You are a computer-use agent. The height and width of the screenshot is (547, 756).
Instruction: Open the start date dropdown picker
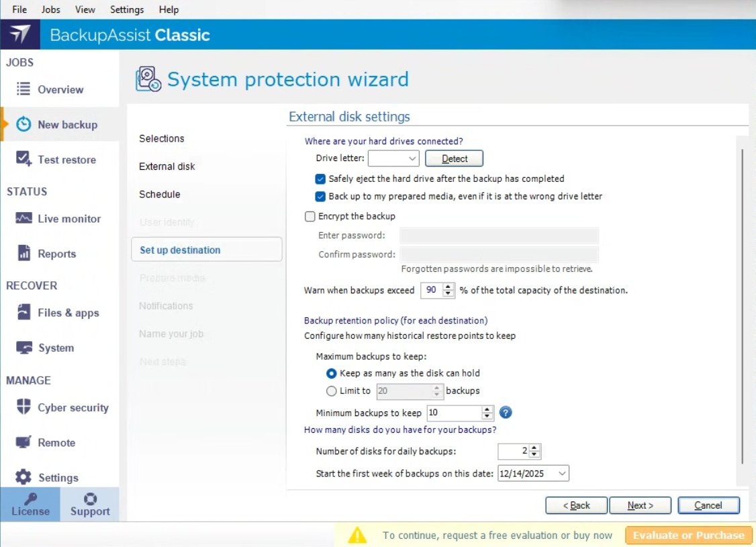pos(562,474)
